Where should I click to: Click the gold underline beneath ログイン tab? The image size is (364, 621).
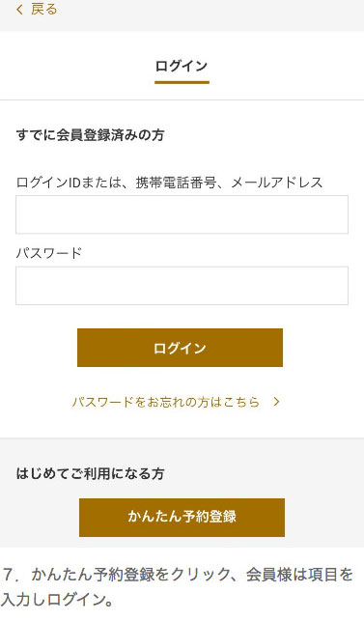[182, 82]
